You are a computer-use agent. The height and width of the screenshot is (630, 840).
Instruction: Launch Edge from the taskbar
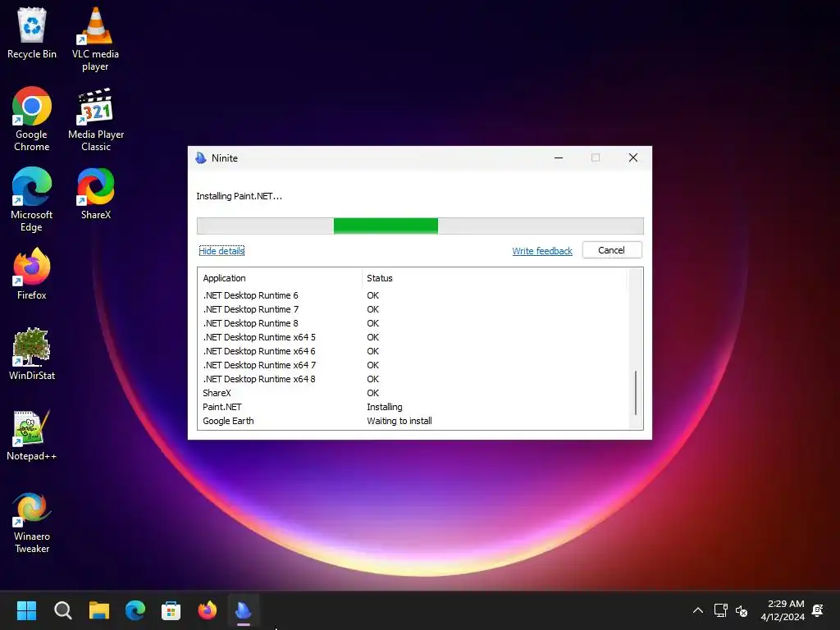coord(135,610)
